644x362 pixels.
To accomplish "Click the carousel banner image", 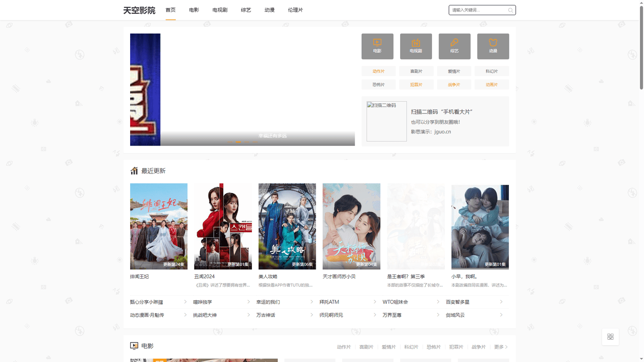I will 242,89.
